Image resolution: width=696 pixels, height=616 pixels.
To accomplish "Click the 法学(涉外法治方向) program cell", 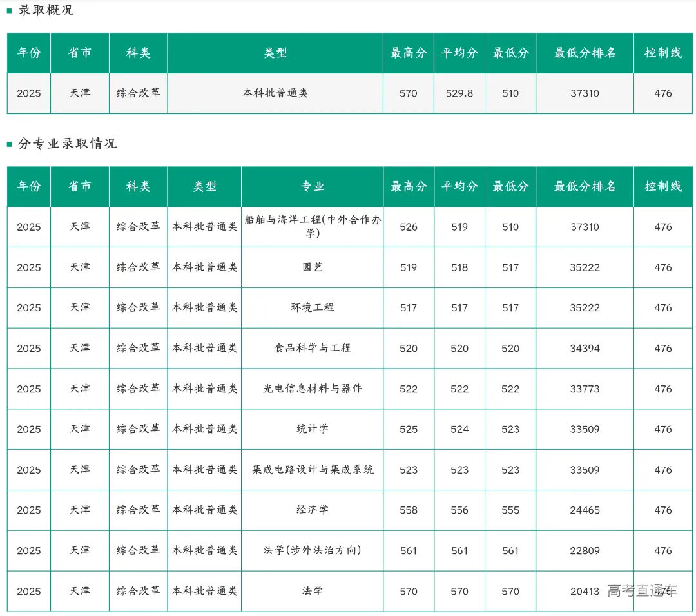I will 313,550.
